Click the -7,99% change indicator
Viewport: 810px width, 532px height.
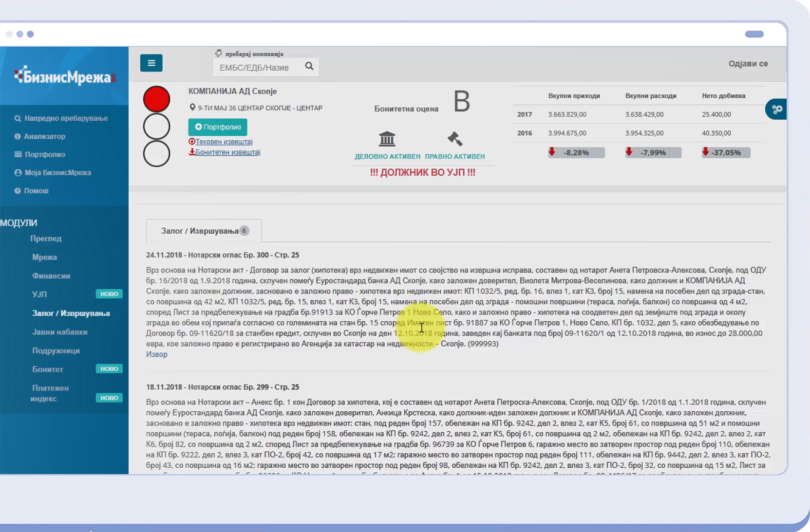pos(653,152)
